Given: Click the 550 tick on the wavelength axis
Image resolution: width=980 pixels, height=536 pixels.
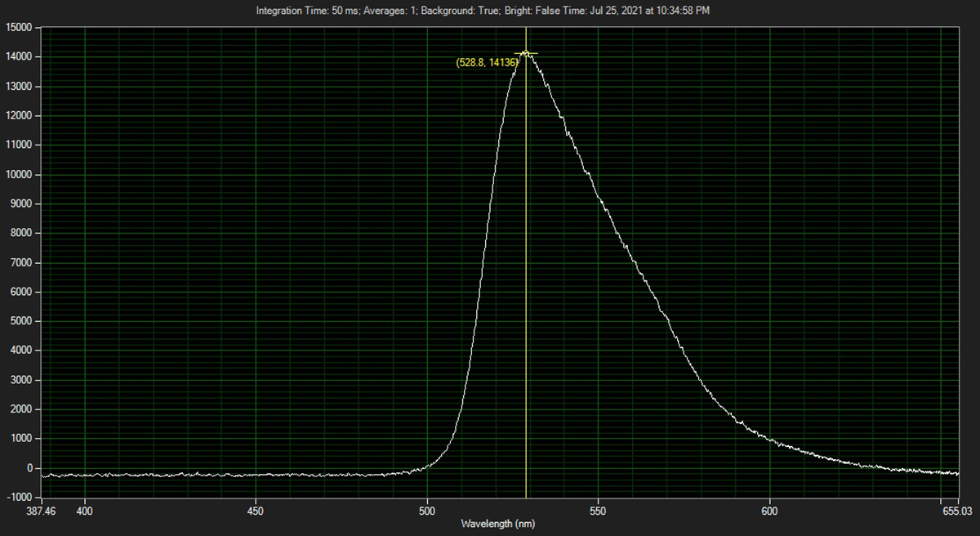Looking at the screenshot, I should click(x=599, y=511).
